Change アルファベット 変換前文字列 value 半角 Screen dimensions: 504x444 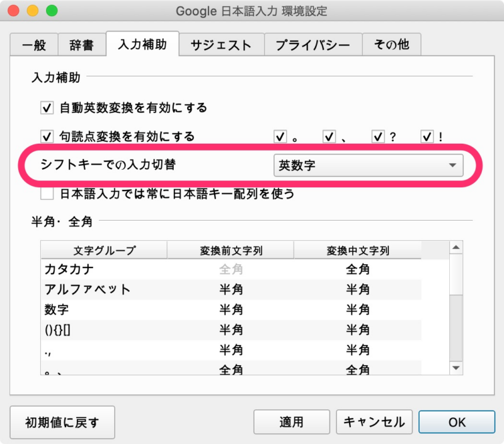click(x=231, y=289)
